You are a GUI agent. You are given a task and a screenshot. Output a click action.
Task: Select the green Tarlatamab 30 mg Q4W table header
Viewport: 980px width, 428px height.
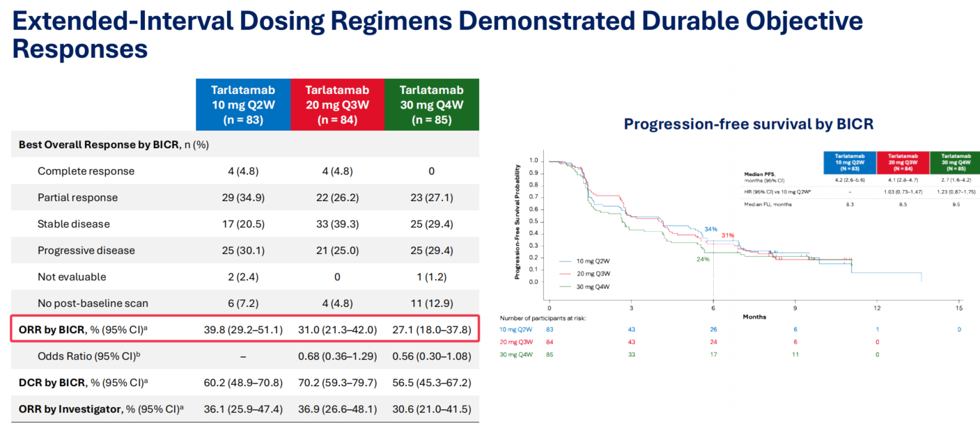point(432,104)
